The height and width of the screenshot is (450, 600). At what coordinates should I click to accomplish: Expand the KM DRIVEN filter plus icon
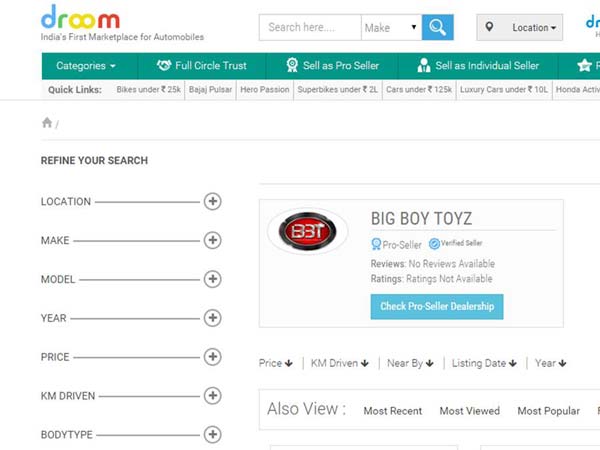(212, 396)
